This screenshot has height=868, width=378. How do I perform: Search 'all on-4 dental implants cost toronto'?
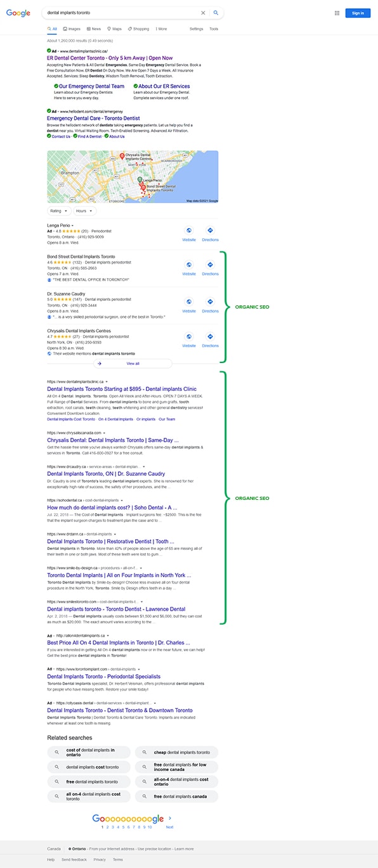point(89,796)
